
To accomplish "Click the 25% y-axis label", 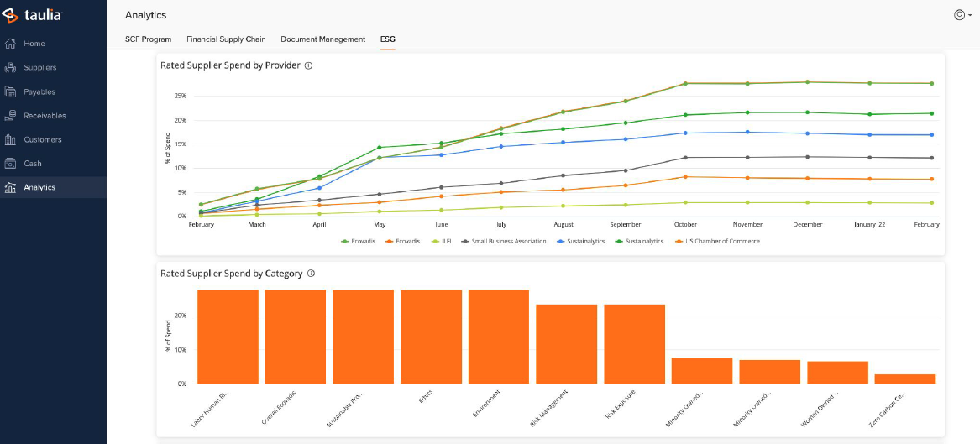I will tap(180, 97).
